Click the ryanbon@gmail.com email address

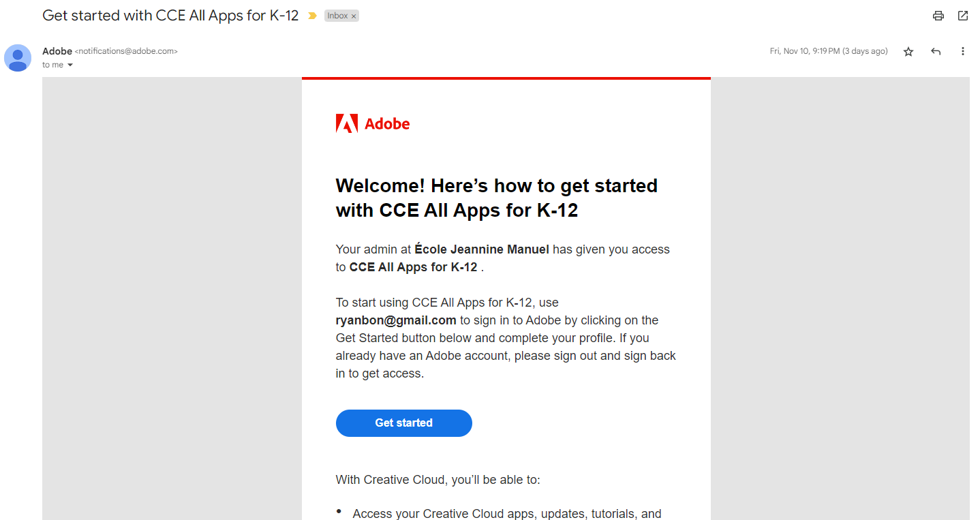tap(396, 320)
